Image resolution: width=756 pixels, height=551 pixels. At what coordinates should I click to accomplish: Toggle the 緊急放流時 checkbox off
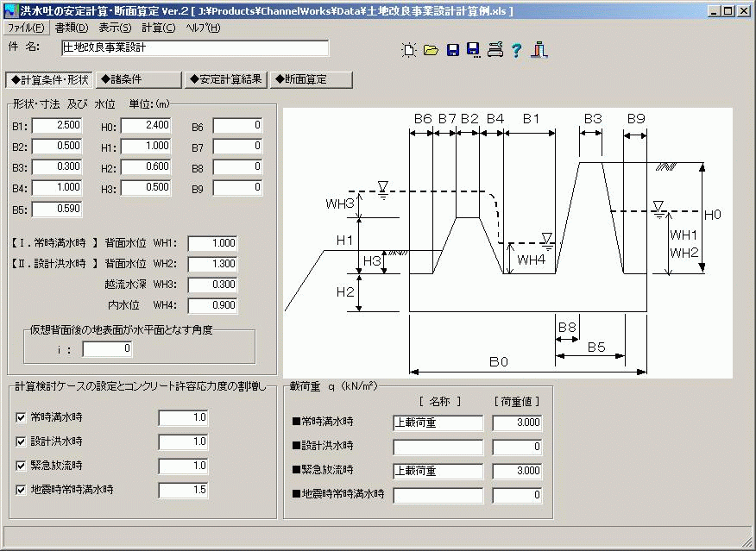tap(20, 466)
